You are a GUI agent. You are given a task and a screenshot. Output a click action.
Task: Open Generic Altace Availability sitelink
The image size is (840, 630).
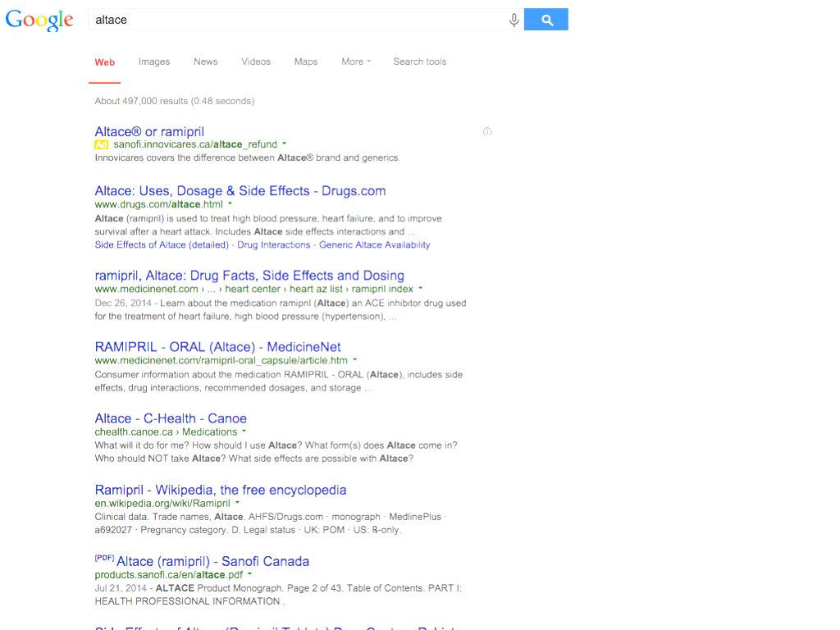click(x=374, y=244)
